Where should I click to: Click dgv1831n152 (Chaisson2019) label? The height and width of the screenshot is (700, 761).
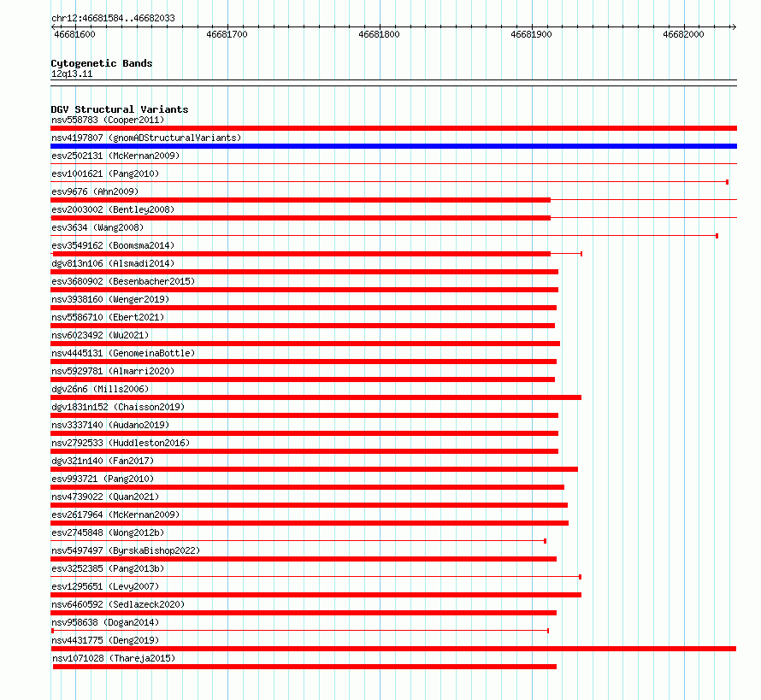pos(118,407)
